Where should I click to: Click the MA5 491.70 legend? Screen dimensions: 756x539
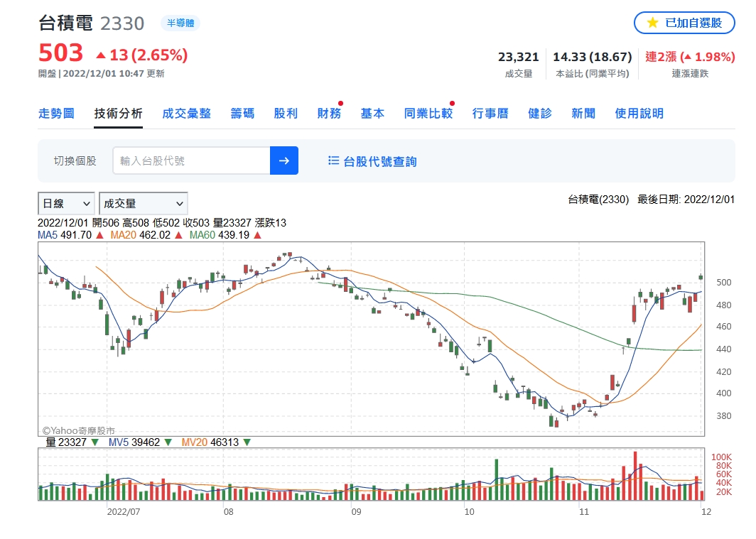70,235
